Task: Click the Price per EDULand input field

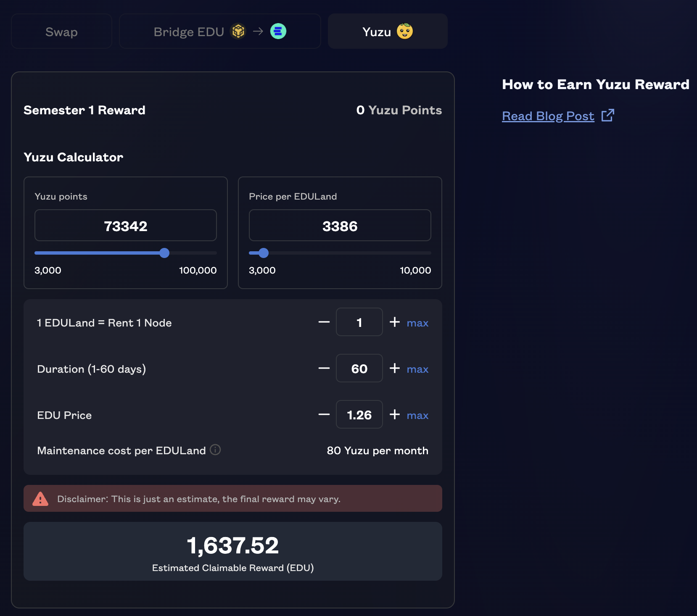Action: pos(340,226)
